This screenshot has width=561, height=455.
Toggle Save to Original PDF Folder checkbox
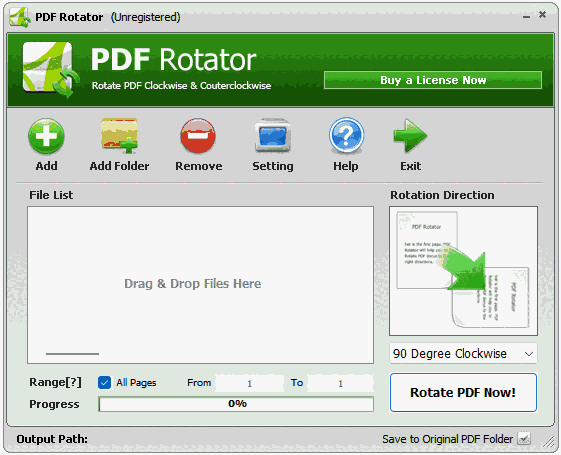524,439
